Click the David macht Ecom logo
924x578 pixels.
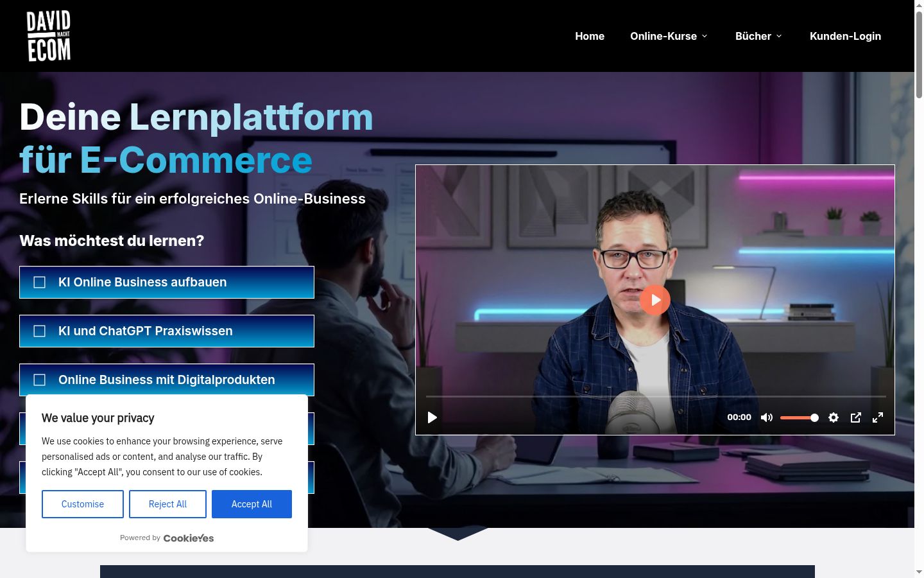pyautogui.click(x=49, y=36)
